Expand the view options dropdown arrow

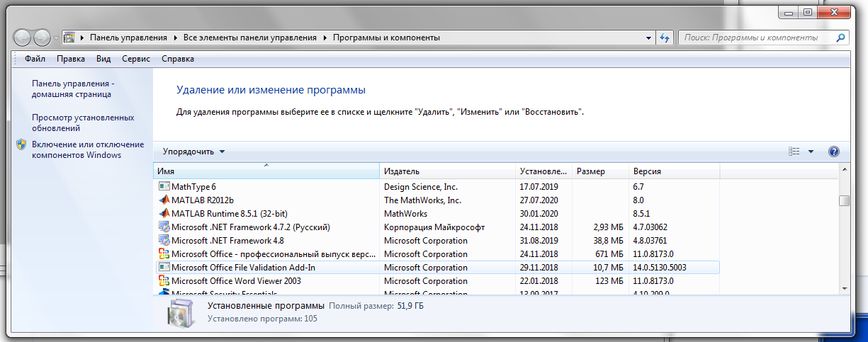coord(811,152)
